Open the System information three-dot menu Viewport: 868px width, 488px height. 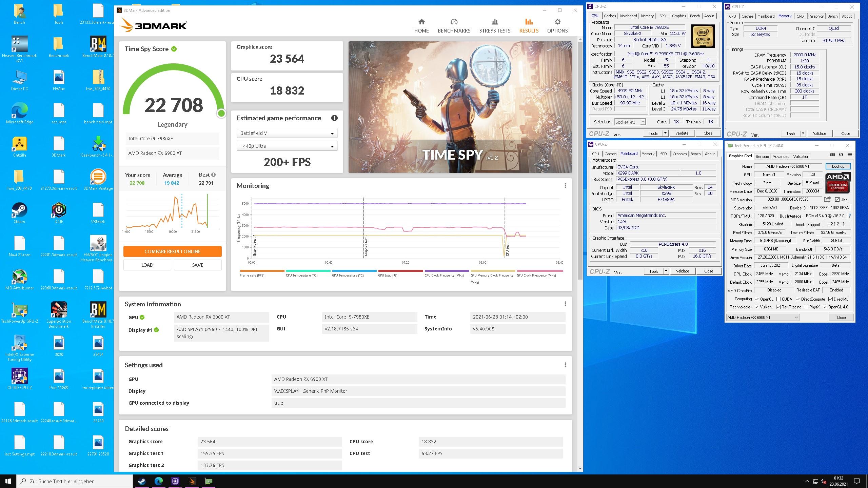tap(565, 304)
